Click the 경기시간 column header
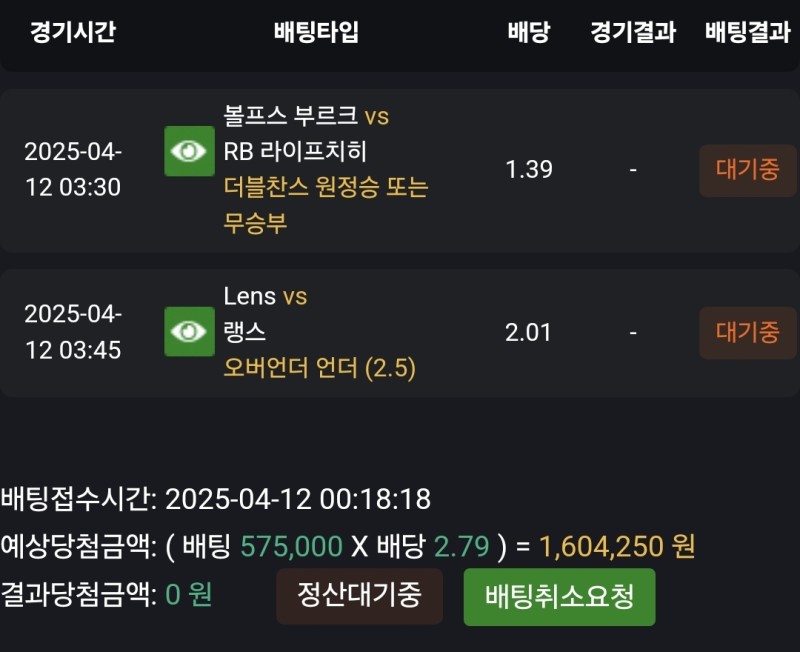Image resolution: width=800 pixels, height=652 pixels. pos(73,32)
